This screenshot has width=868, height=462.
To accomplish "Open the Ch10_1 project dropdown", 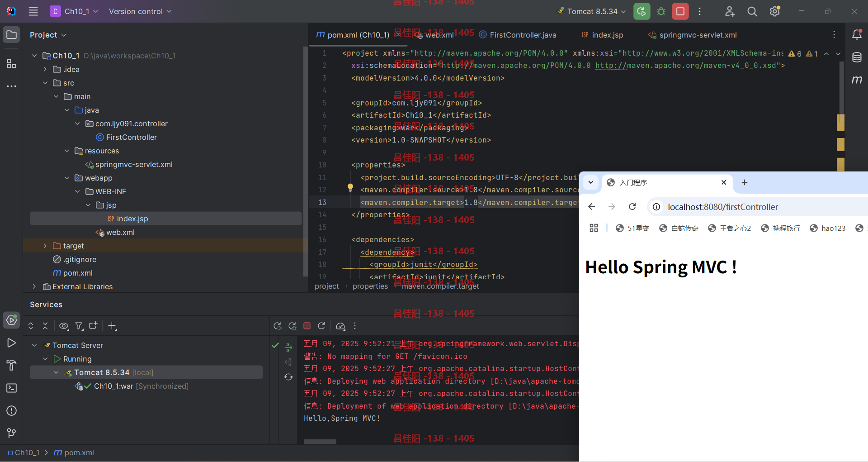I will coord(75,11).
